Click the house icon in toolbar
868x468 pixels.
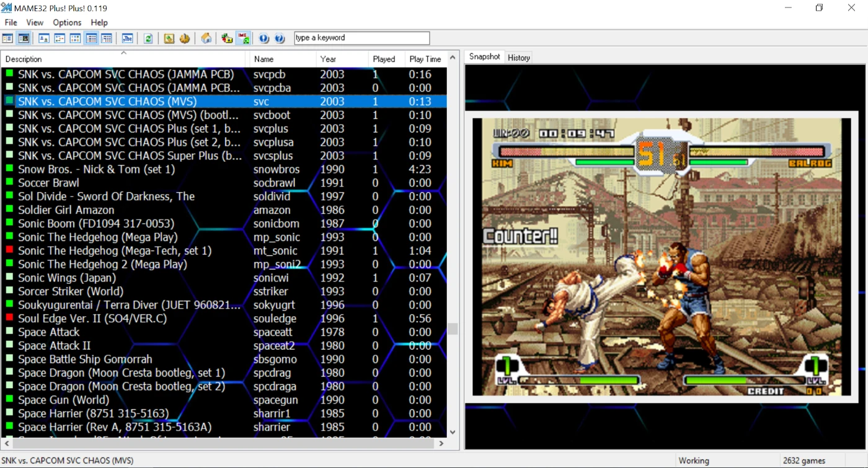pos(206,38)
